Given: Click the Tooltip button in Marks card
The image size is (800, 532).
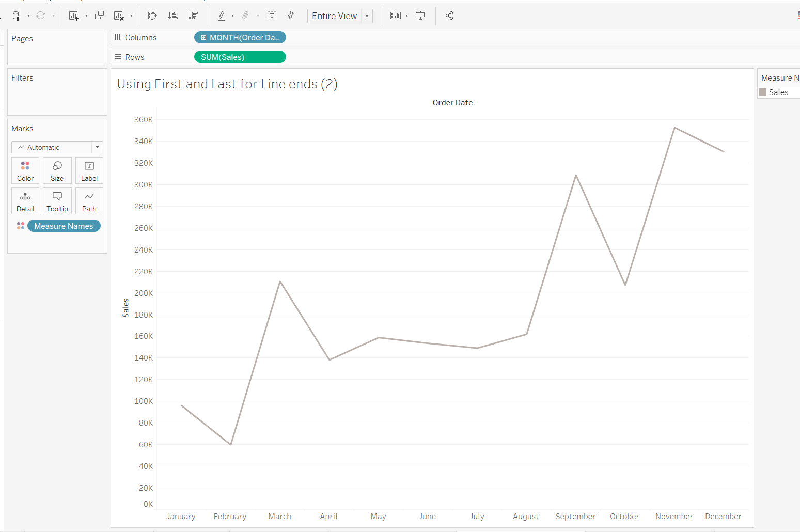Looking at the screenshot, I should pyautogui.click(x=57, y=201).
